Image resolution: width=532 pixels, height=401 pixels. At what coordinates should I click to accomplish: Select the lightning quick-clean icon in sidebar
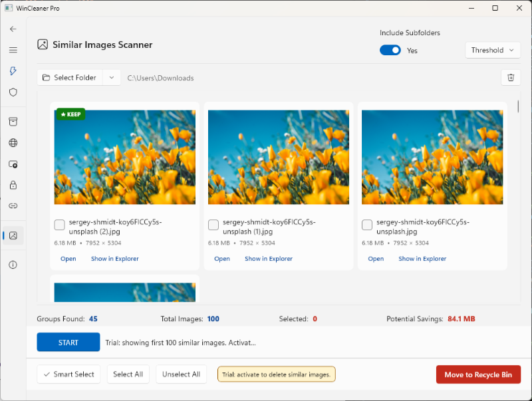13,71
